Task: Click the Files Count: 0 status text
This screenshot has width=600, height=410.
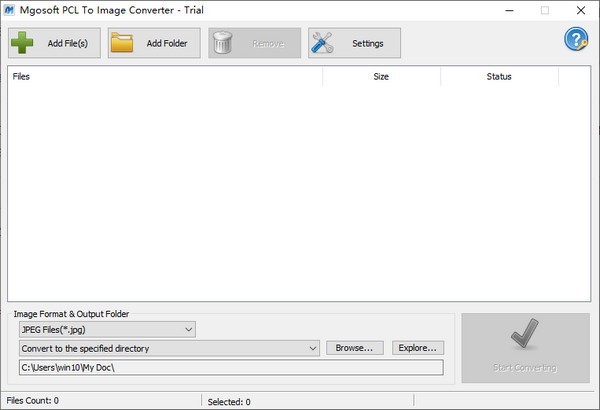Action: (x=33, y=400)
